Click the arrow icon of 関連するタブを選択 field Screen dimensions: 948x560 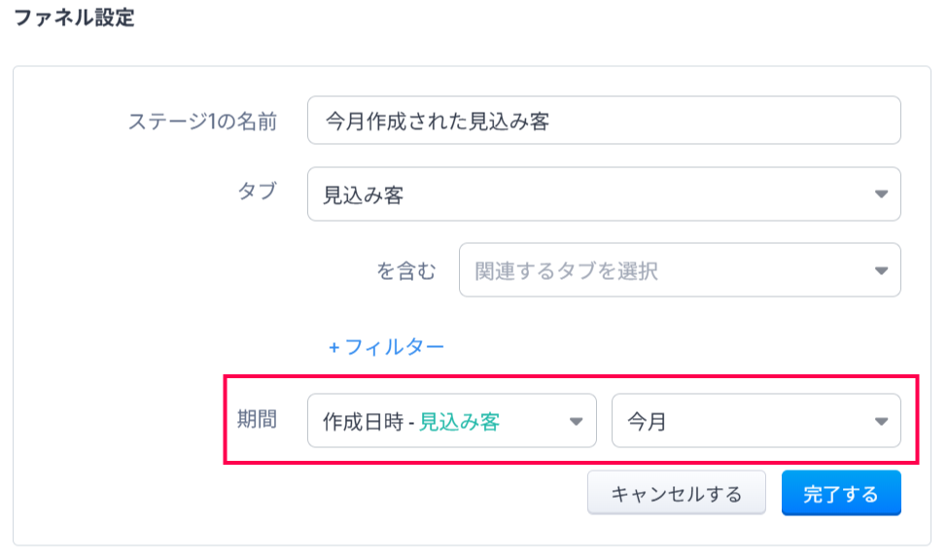pos(881,270)
